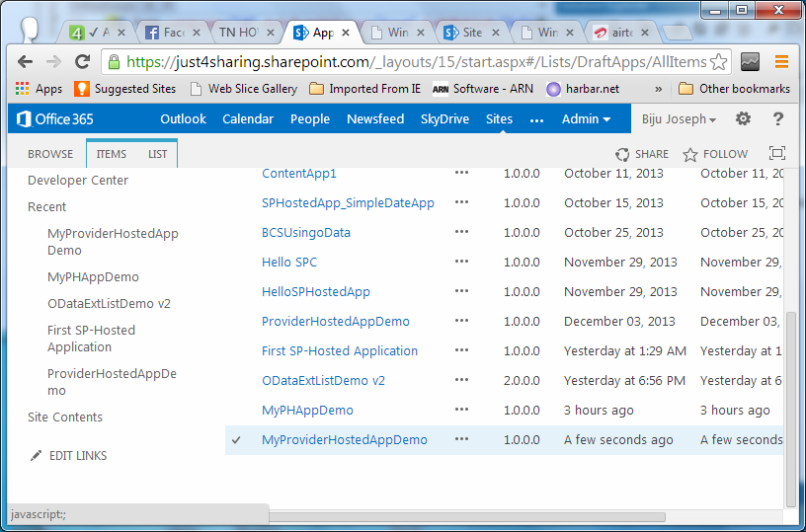Viewport: 806px width, 532px height.
Task: Open Chrome menu hamburger icon
Action: [x=781, y=62]
